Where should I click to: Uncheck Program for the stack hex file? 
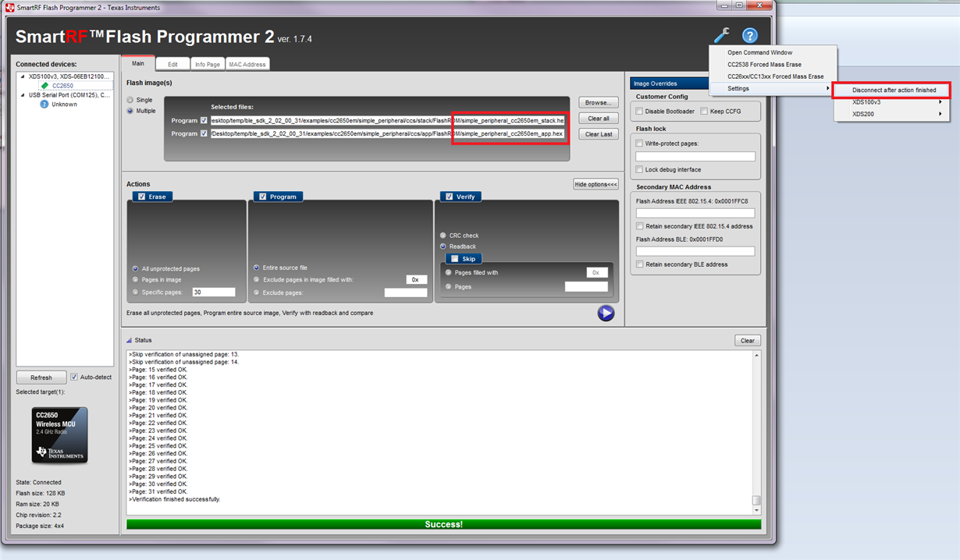[204, 121]
